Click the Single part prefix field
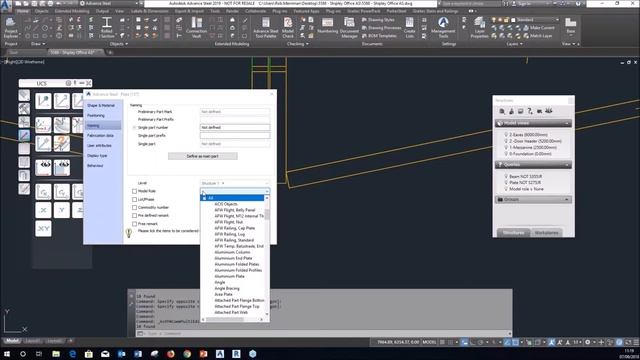Image resolution: width=640 pixels, height=360 pixels. (235, 136)
